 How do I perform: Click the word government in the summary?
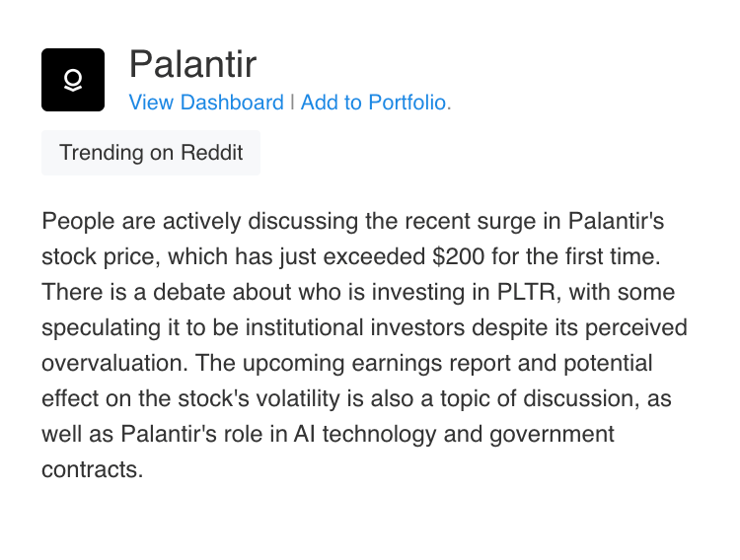(552, 434)
